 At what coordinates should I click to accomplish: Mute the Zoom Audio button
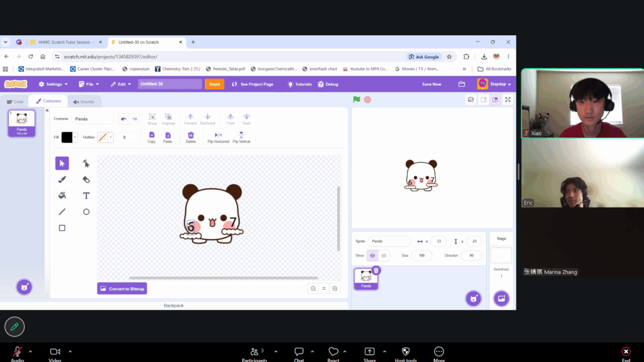click(17, 354)
